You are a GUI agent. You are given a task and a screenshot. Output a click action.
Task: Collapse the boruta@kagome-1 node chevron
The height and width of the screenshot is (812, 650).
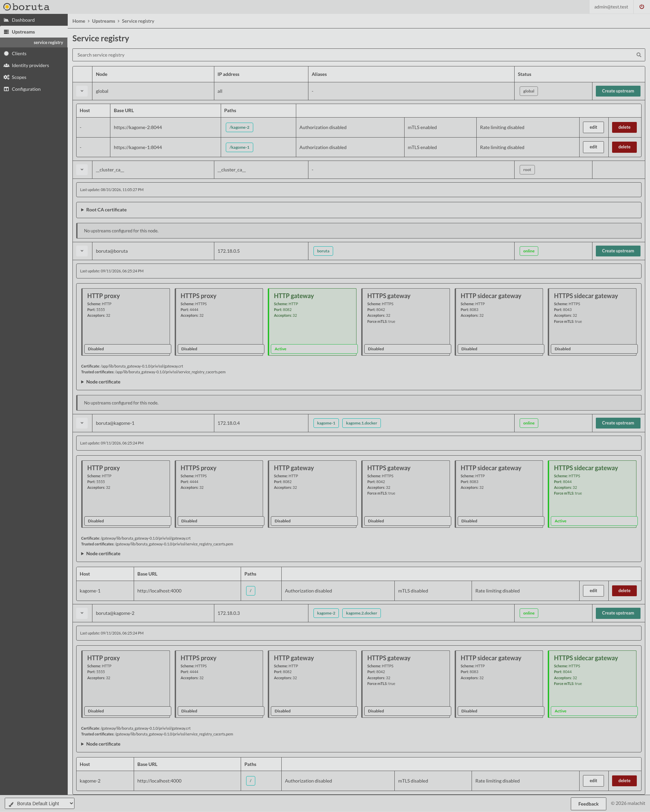tap(82, 423)
